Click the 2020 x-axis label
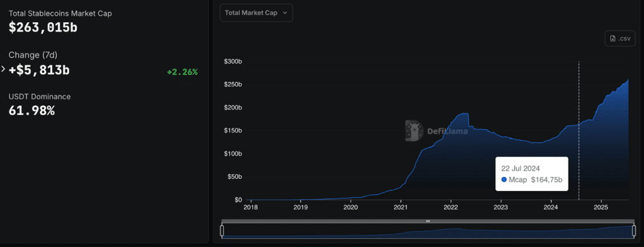The width and height of the screenshot is (644, 247). (x=351, y=207)
